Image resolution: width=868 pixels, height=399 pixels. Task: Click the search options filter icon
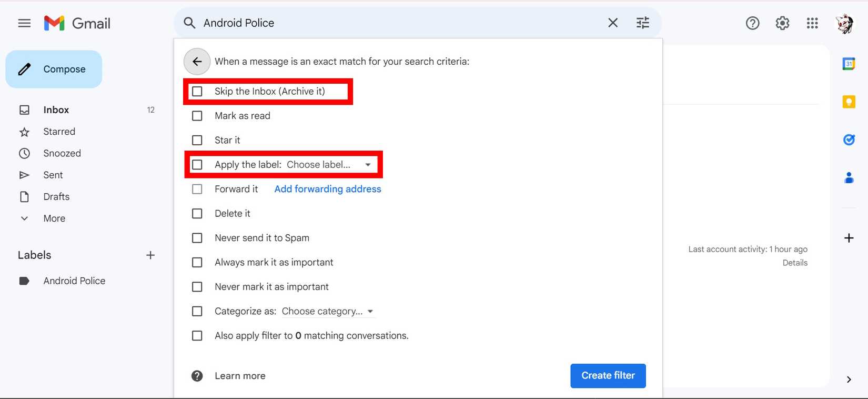tap(642, 23)
